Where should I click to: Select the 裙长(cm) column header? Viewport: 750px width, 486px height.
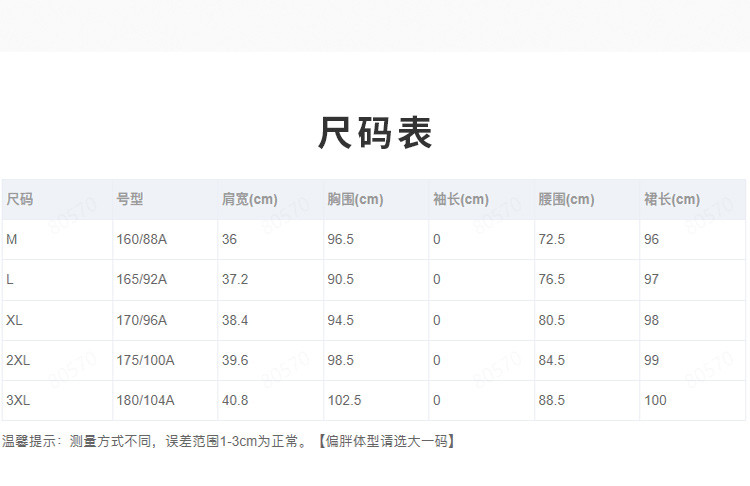click(672, 199)
